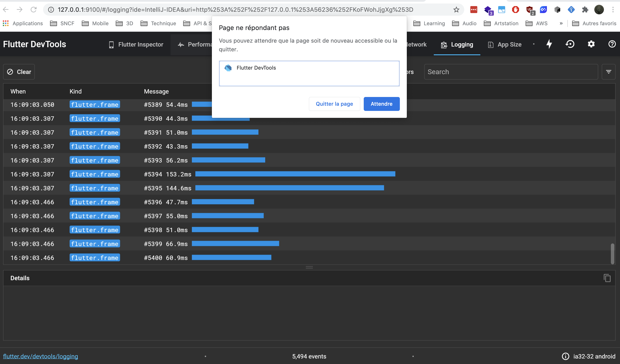The height and width of the screenshot is (364, 620).
Task: Open the Autres favoris folder
Action: pos(594,23)
